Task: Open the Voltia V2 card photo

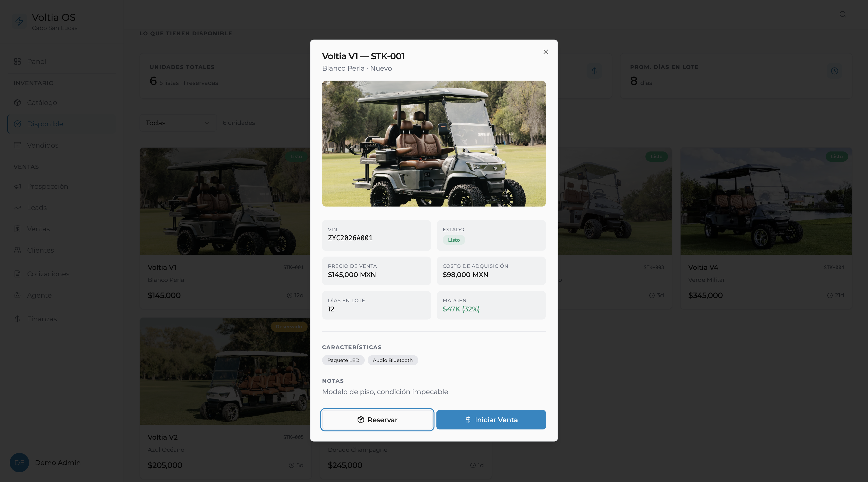Action: [x=225, y=371]
